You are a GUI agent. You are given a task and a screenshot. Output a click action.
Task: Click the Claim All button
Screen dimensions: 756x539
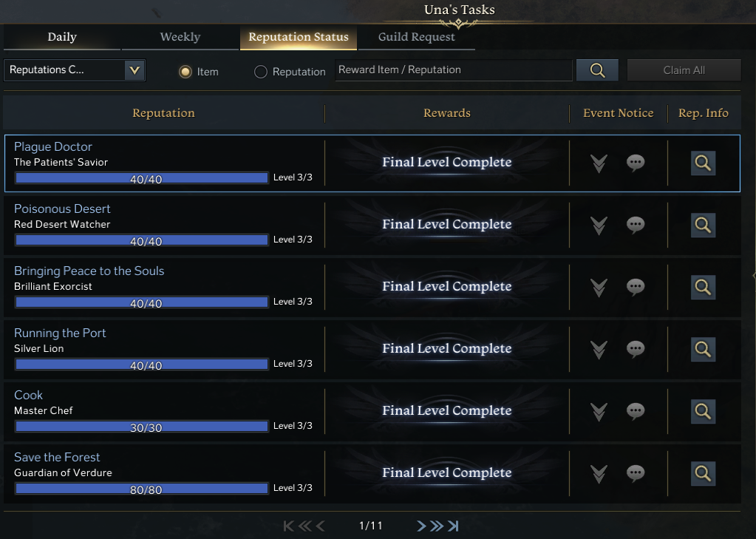tap(684, 70)
